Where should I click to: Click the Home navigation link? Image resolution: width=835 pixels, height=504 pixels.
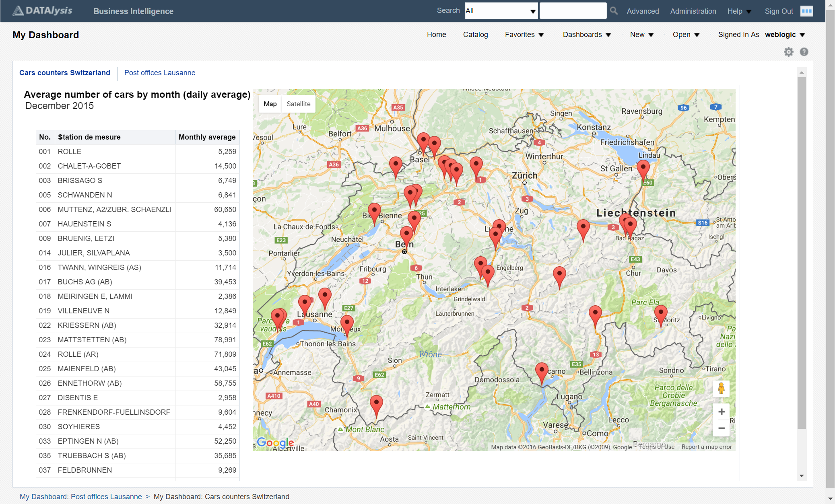pos(437,34)
